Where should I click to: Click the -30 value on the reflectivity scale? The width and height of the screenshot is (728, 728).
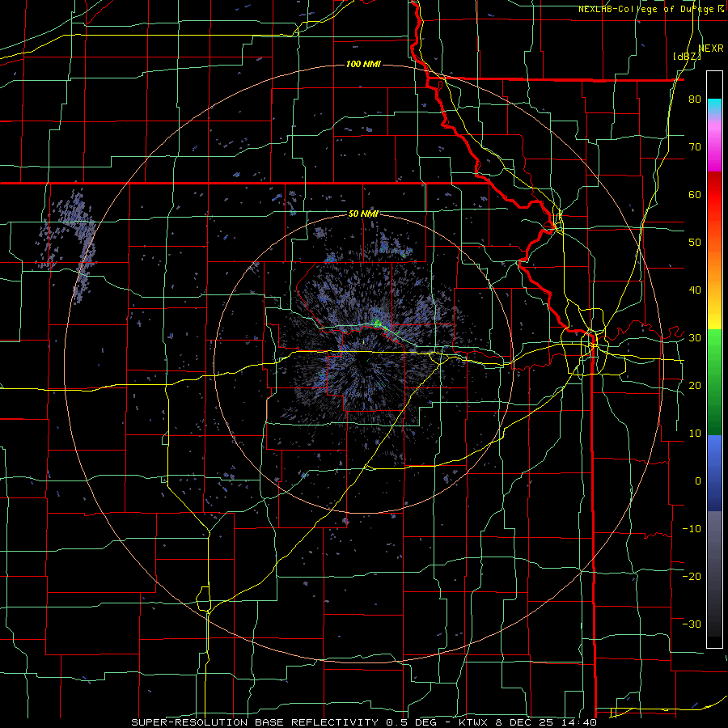[x=692, y=624]
